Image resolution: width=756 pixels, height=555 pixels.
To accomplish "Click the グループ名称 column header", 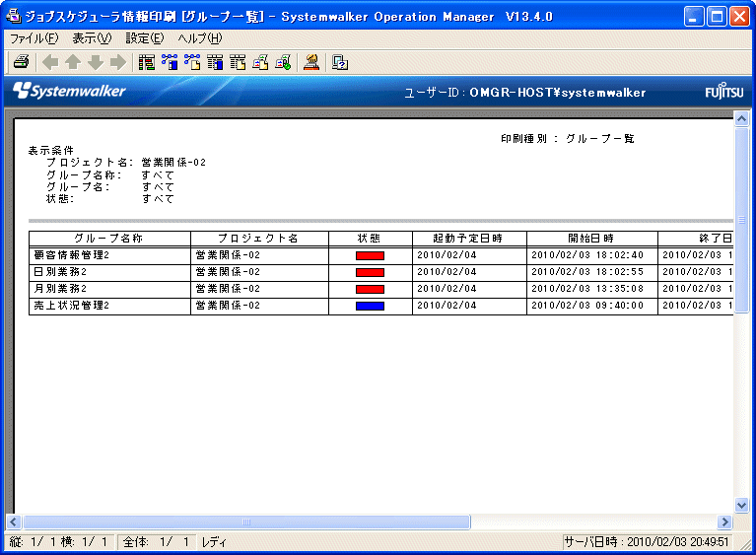I will coord(108,239).
